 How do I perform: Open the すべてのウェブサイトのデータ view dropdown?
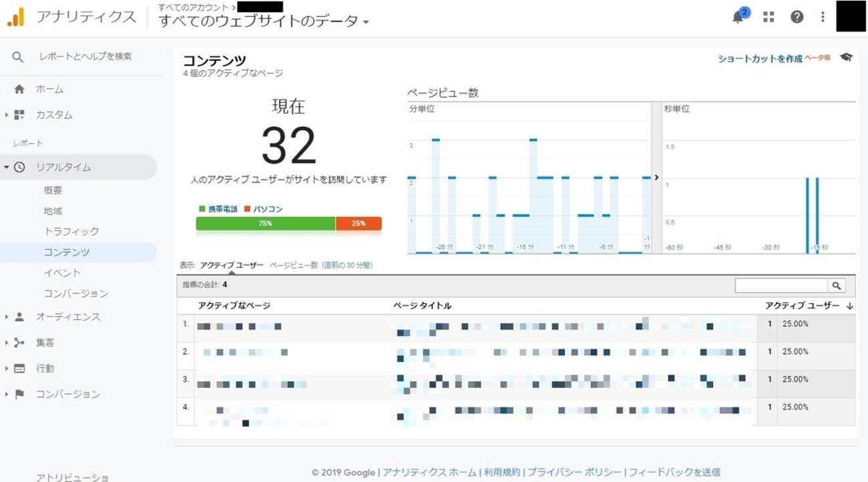[x=264, y=21]
